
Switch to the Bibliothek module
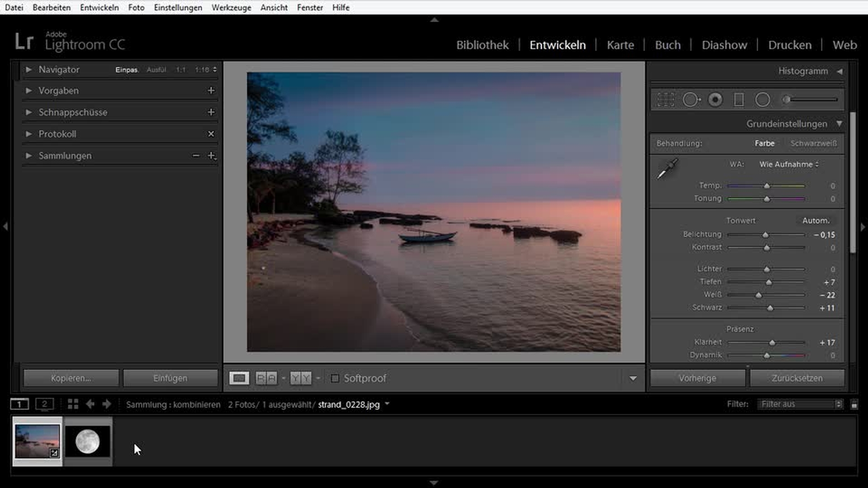482,45
